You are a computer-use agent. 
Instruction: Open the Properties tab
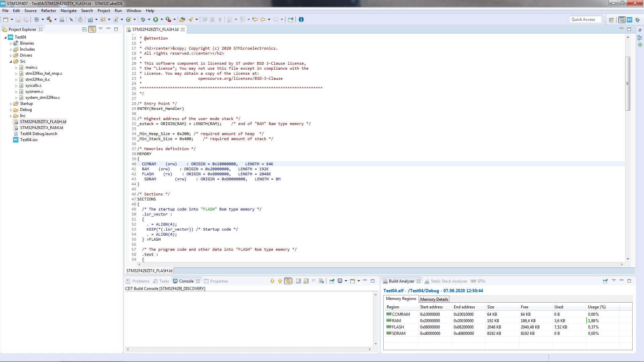pos(216,281)
